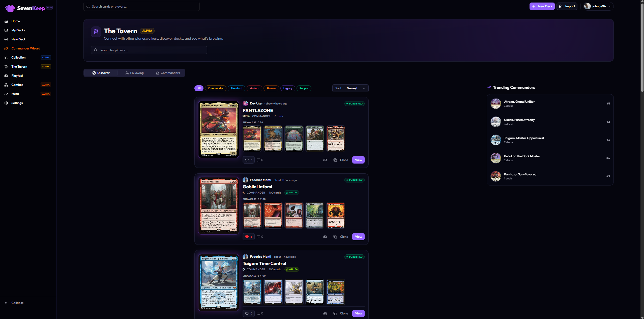Open Pantlaza, Sun-Favored trending commander
The width and height of the screenshot is (644, 319).
(x=550, y=176)
